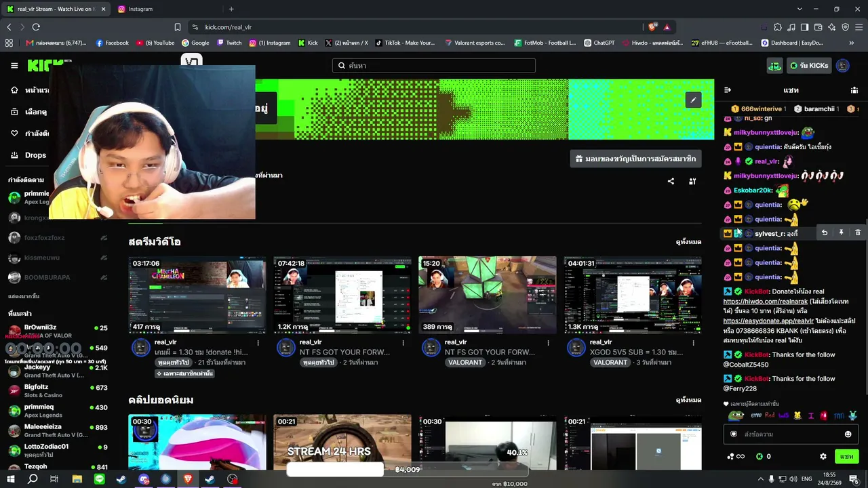Reload the Kick page
868x488 pixels.
[x=36, y=27]
